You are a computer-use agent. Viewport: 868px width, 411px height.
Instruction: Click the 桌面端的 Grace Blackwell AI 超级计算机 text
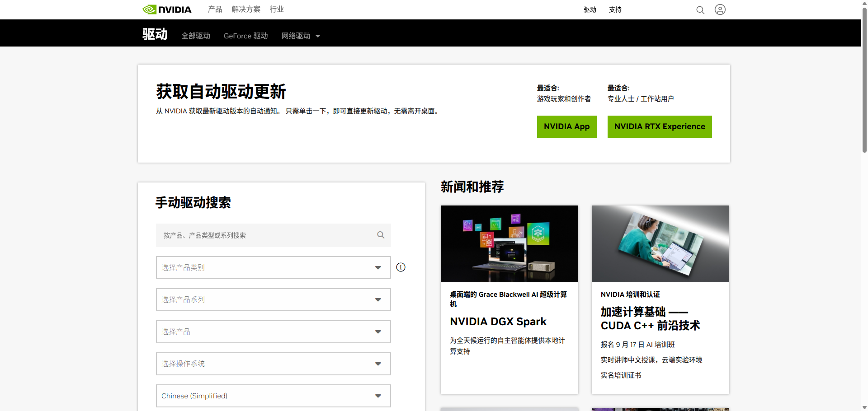[508, 299]
